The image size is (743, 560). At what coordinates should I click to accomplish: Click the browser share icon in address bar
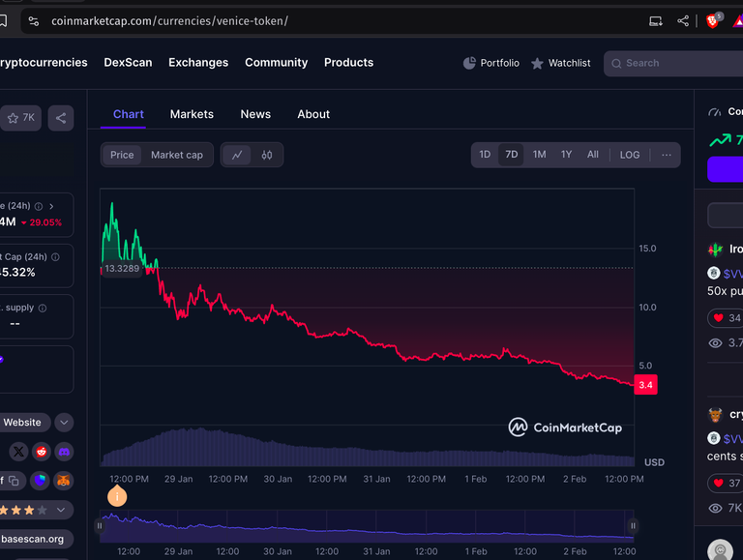pos(683,21)
